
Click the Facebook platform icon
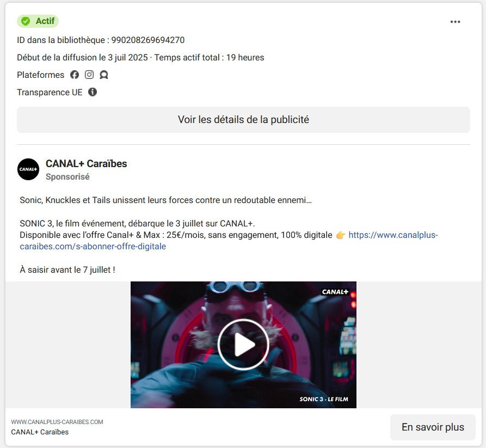coord(75,75)
